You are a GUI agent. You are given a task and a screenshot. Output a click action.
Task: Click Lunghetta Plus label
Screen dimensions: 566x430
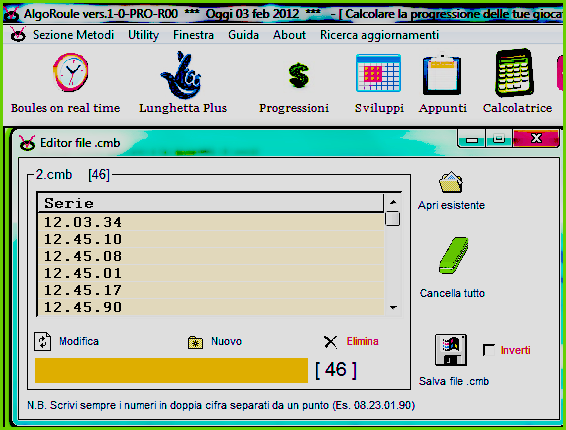click(x=183, y=108)
